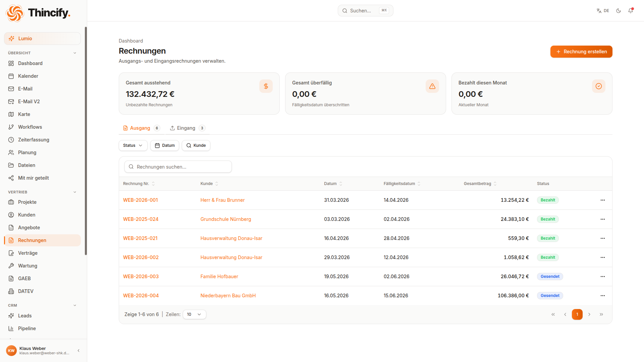This screenshot has height=362, width=644.
Task: Open customer Niederbayern Bau GmbH
Action: tap(228, 296)
